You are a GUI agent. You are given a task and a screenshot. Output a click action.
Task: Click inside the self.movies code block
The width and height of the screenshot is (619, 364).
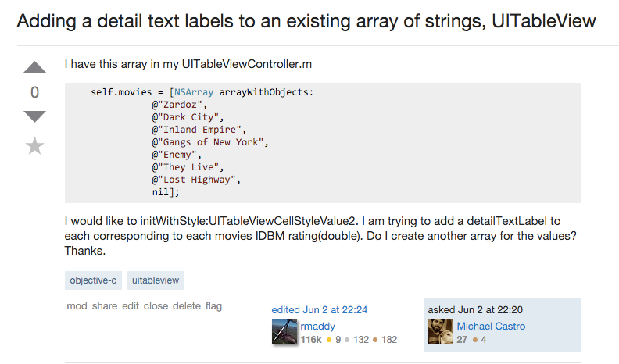[x=323, y=143]
